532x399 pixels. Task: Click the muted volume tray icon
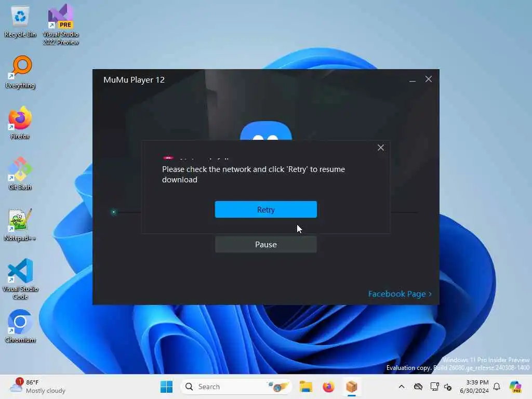click(448, 387)
